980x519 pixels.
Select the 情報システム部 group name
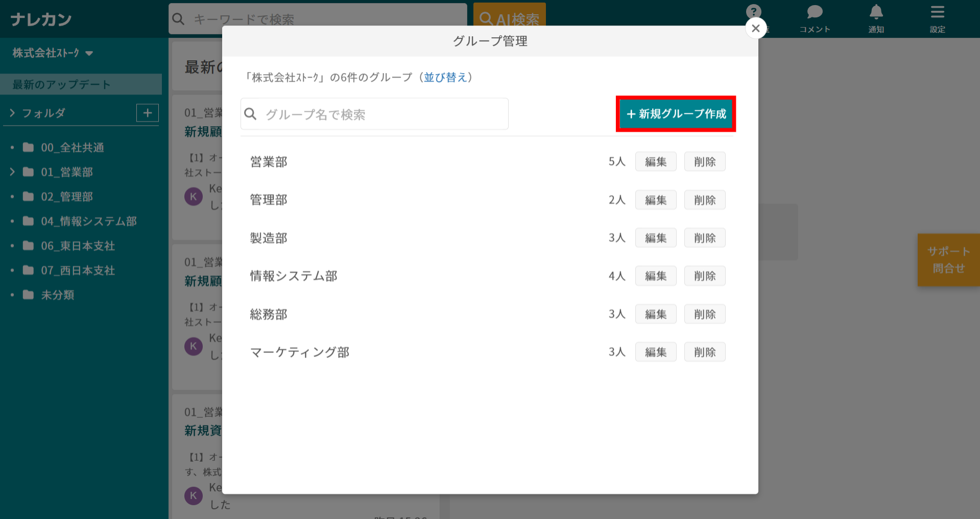coord(294,276)
